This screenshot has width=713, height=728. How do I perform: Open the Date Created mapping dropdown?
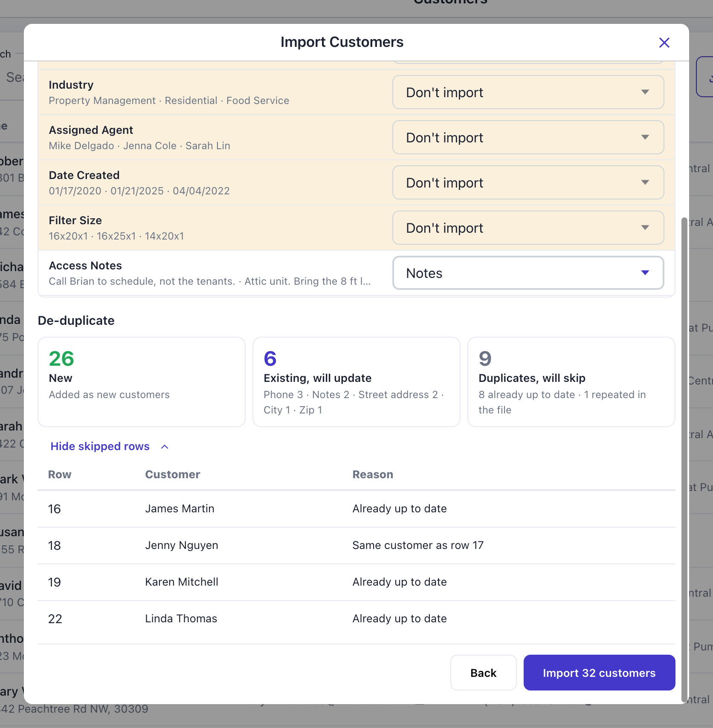pos(528,182)
